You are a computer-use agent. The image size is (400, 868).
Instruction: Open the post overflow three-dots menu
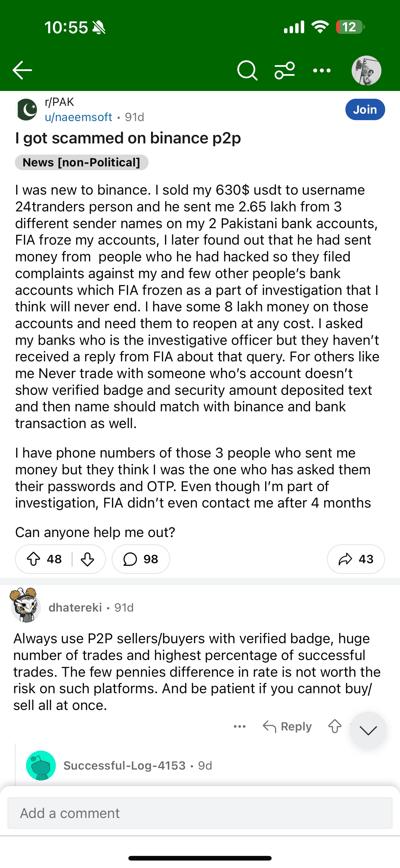tap(322, 70)
